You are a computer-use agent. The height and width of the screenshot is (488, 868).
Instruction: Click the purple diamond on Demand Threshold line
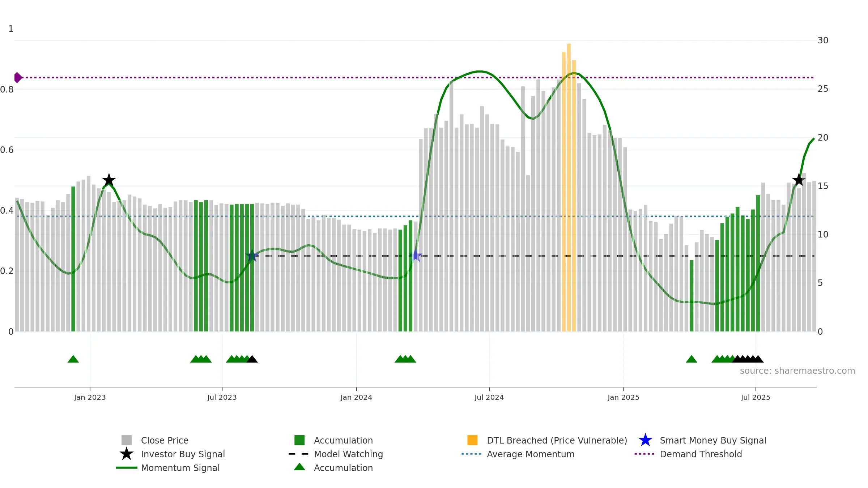pos(18,77)
